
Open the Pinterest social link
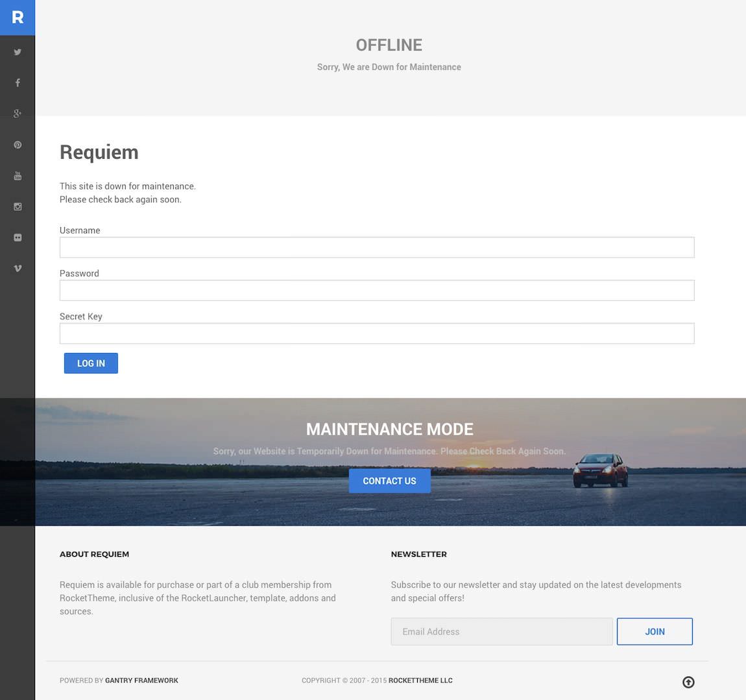(18, 145)
